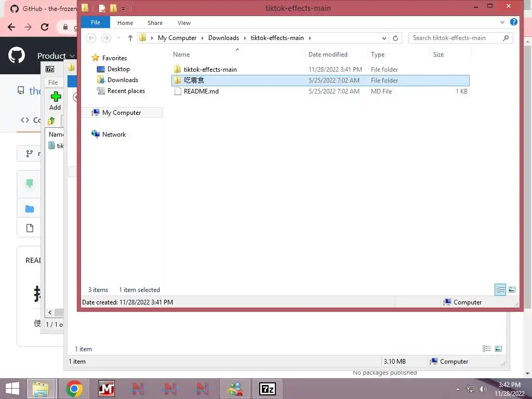Switch to the Home ribbon tab

click(125, 23)
